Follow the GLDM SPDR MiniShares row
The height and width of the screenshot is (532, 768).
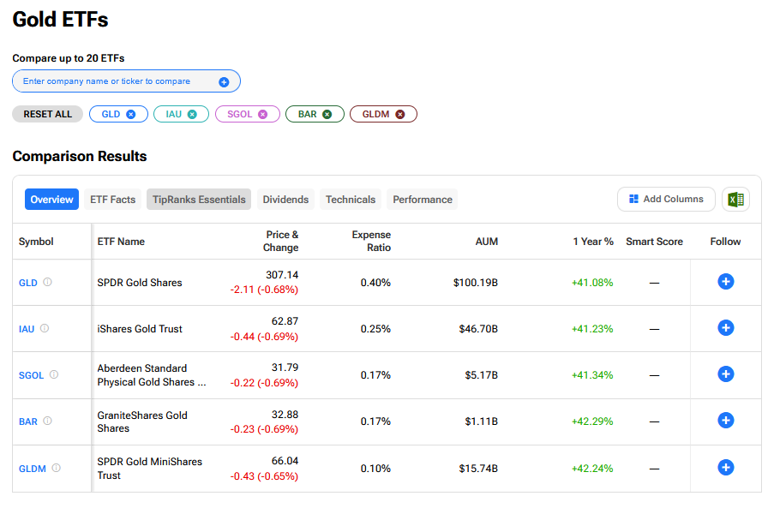[x=725, y=468]
